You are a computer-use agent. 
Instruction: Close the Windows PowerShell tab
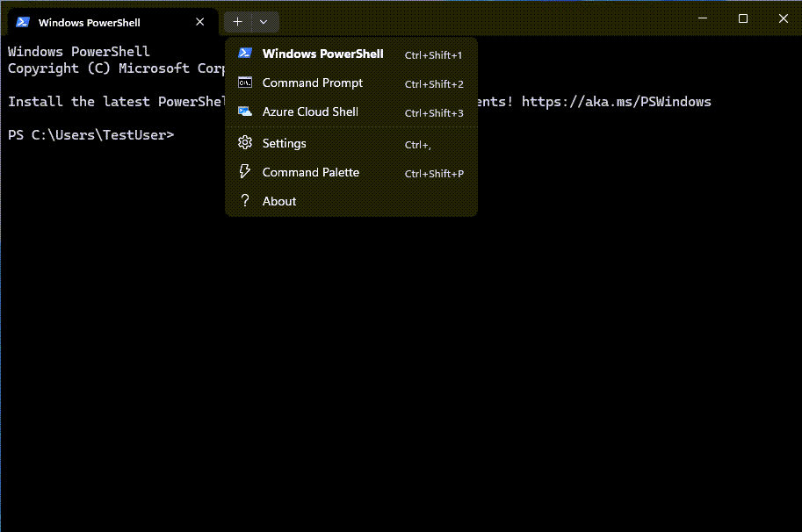coord(200,22)
